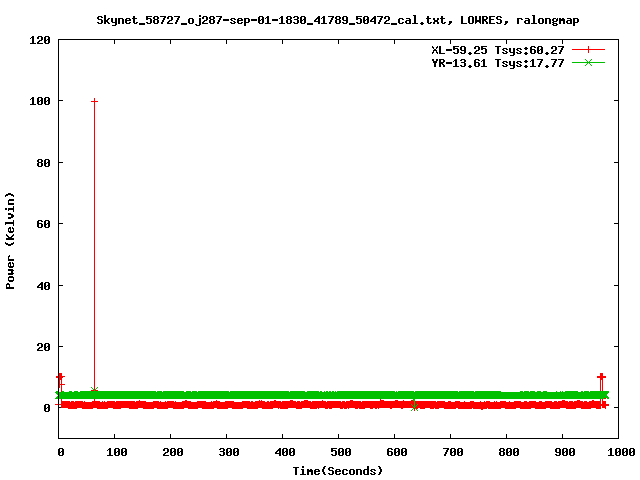The image size is (640, 480).
Task: Click the y-axis tick label 120
Action: click(40, 40)
